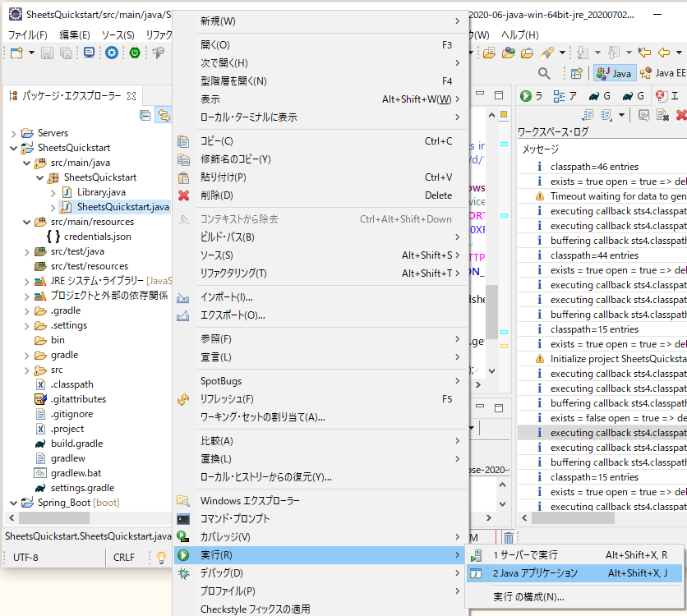
Task: Open search using the magnifier toolbar icon
Action: click(544, 74)
